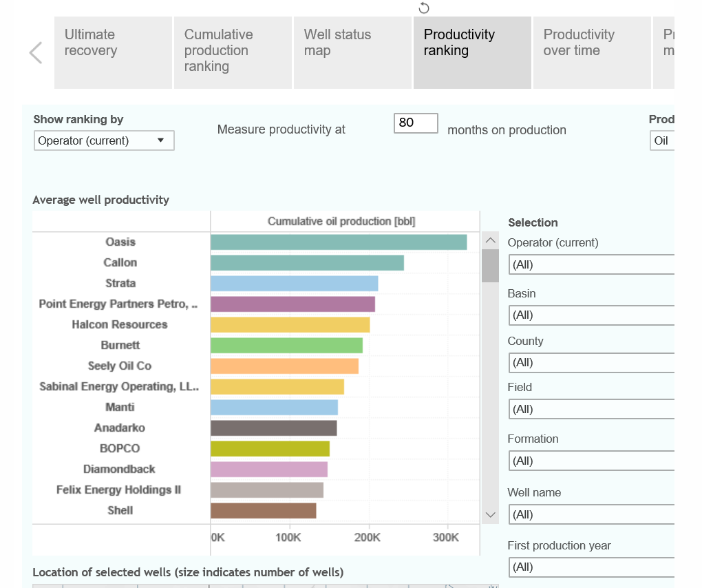702x588 pixels.
Task: Select the Oasis productivity bar
Action: pos(339,242)
